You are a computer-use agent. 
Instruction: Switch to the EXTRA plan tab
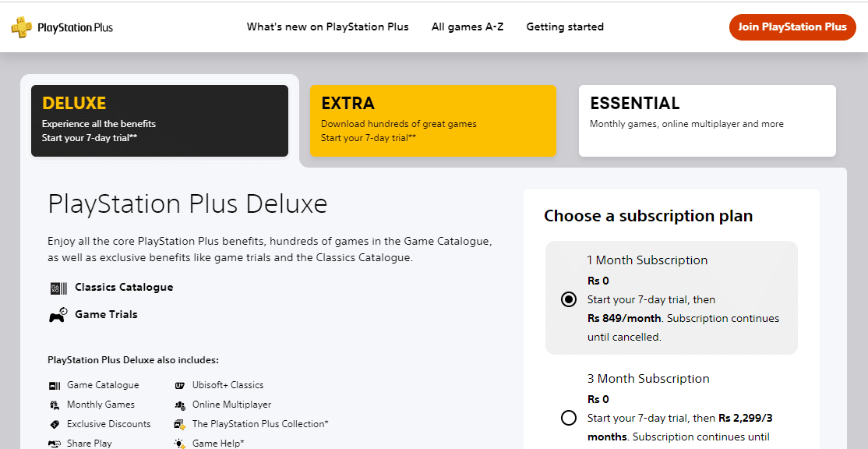pos(432,121)
